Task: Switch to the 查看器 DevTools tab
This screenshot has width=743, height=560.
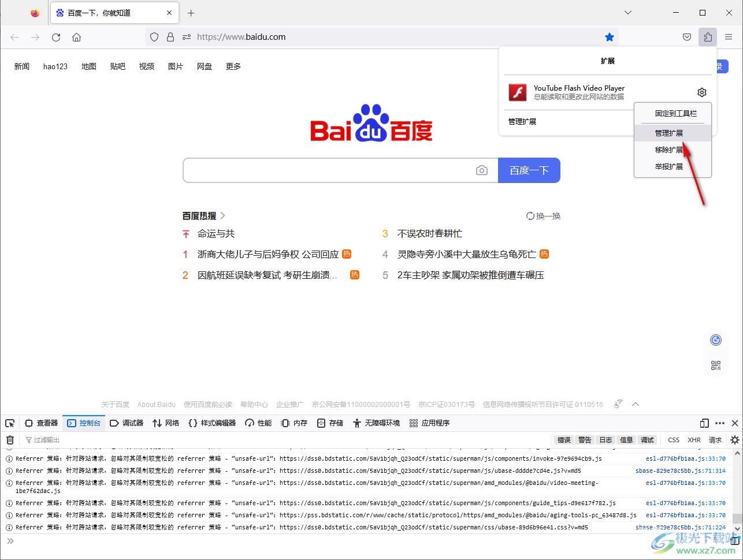Action: pos(41,423)
